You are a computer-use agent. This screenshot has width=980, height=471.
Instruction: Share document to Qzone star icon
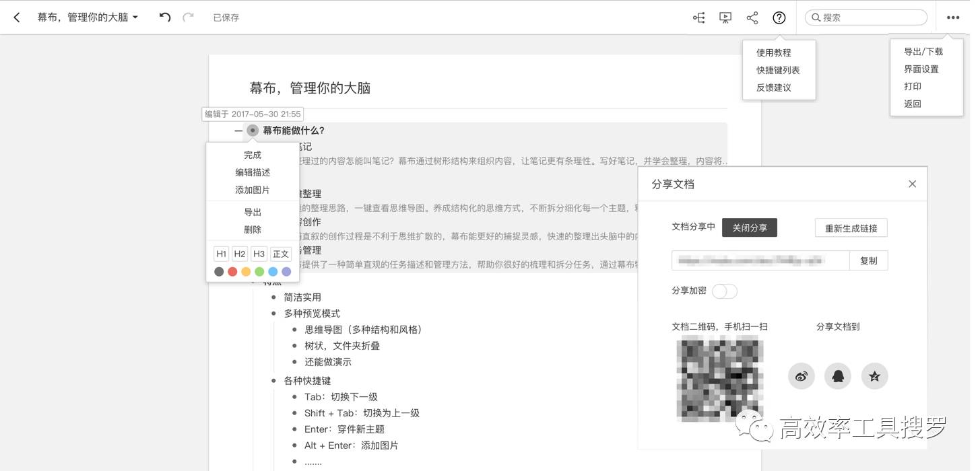point(874,376)
